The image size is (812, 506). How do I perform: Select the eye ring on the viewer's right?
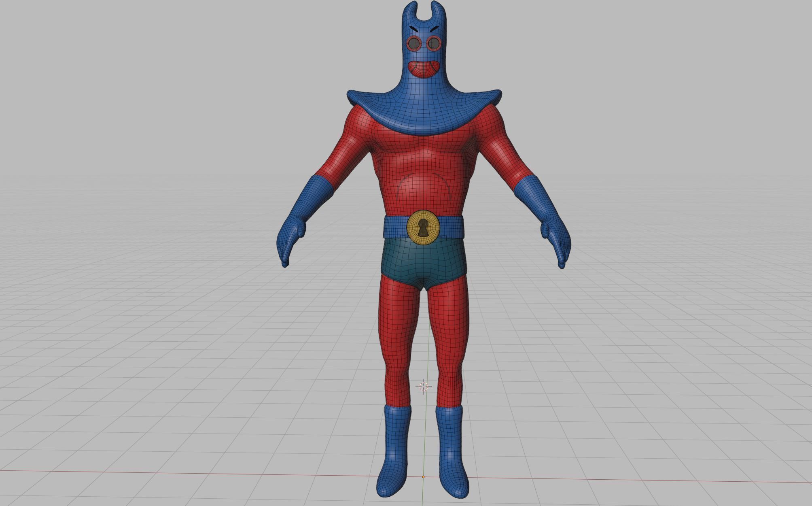point(434,43)
